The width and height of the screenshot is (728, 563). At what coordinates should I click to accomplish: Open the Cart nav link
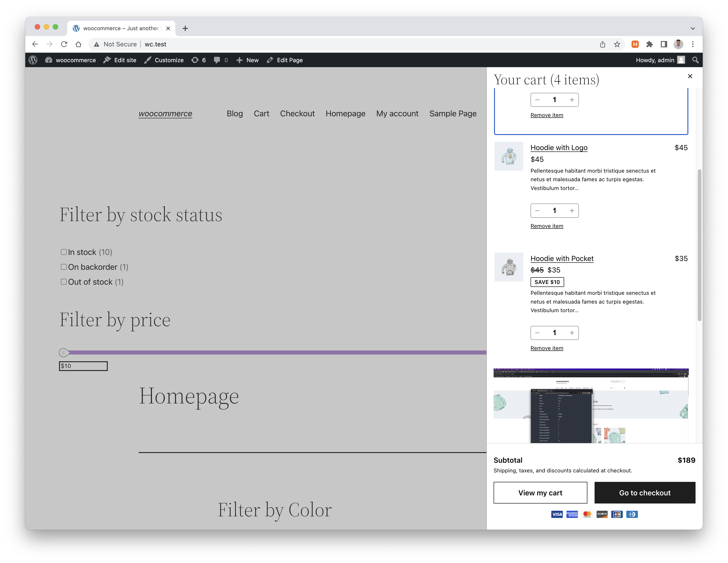[x=261, y=114]
